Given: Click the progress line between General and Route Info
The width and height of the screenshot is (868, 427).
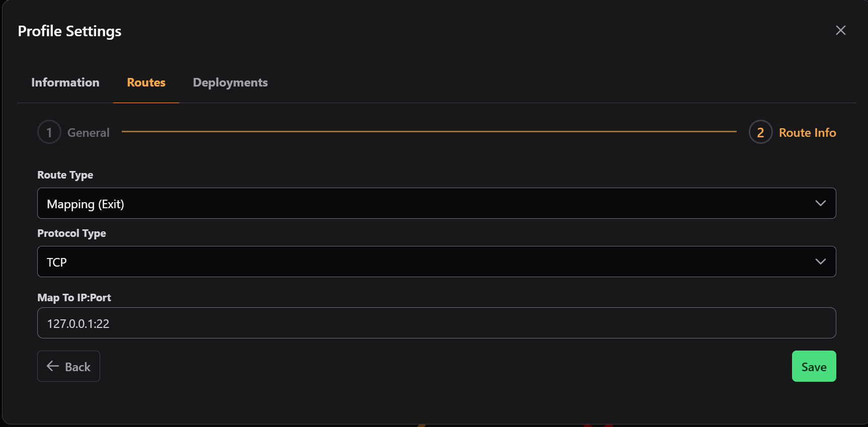Looking at the screenshot, I should [x=428, y=131].
